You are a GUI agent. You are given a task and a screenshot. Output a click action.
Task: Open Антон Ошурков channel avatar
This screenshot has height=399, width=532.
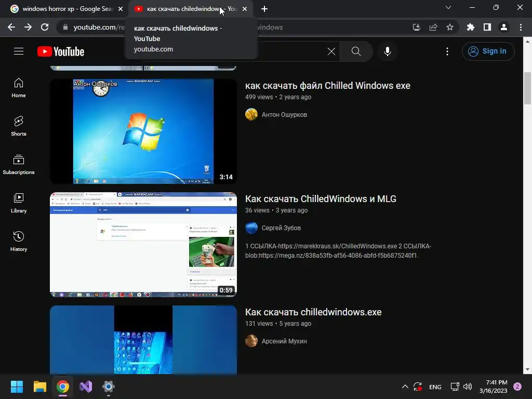point(251,115)
